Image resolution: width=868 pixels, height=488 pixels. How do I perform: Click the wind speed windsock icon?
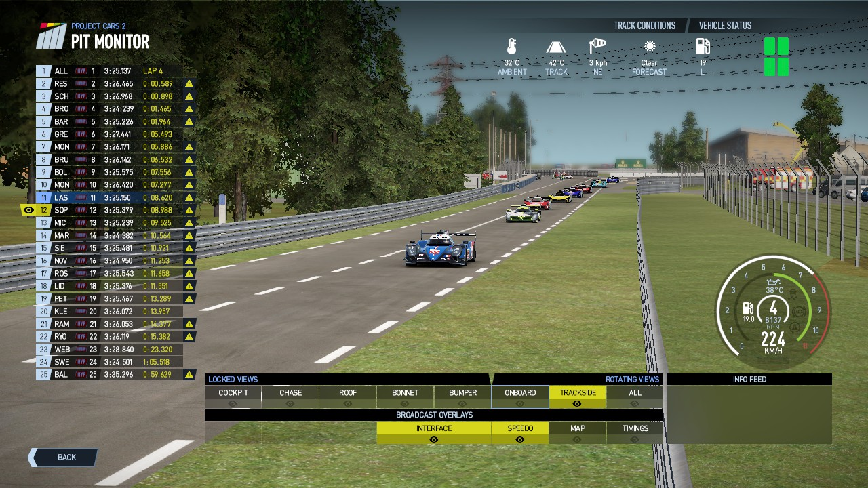click(x=597, y=46)
